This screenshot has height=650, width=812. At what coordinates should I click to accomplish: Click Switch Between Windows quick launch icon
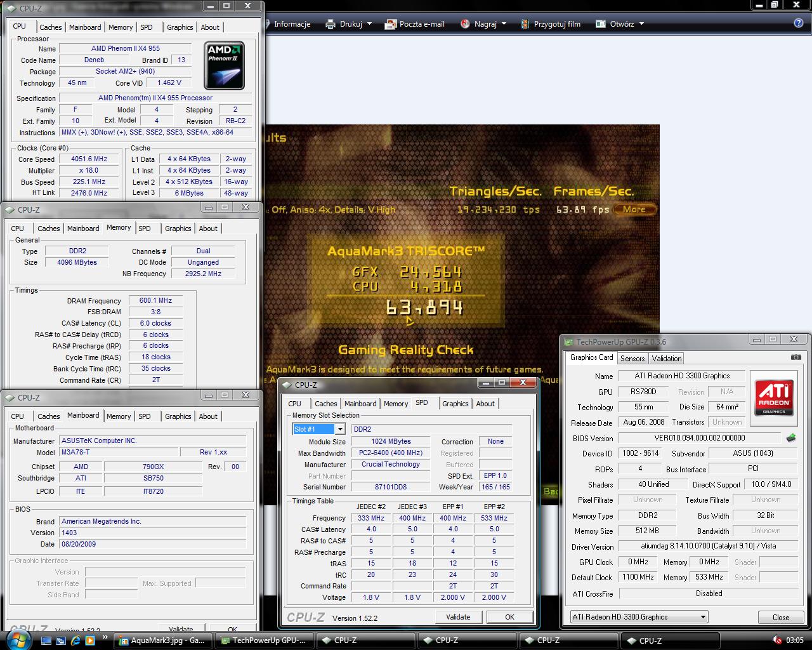click(62, 640)
